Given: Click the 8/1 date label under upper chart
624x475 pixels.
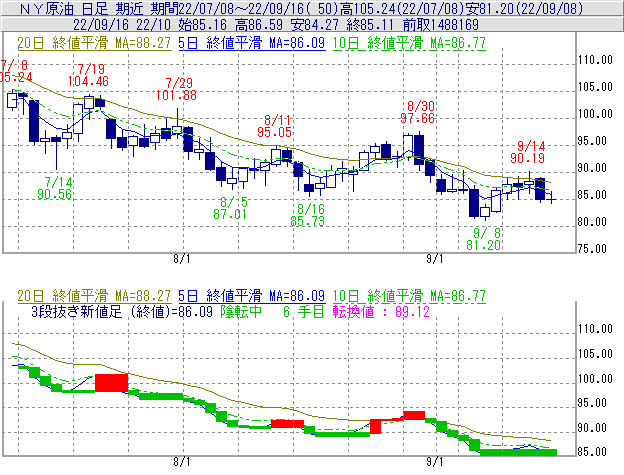Looking at the screenshot, I should tap(181, 259).
